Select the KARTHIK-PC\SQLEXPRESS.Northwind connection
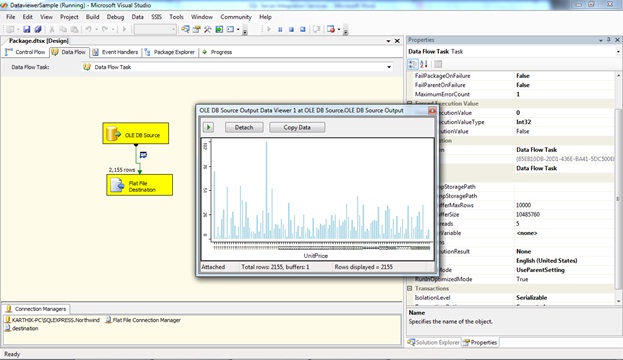Image resolution: width=623 pixels, height=360 pixels. click(52, 320)
